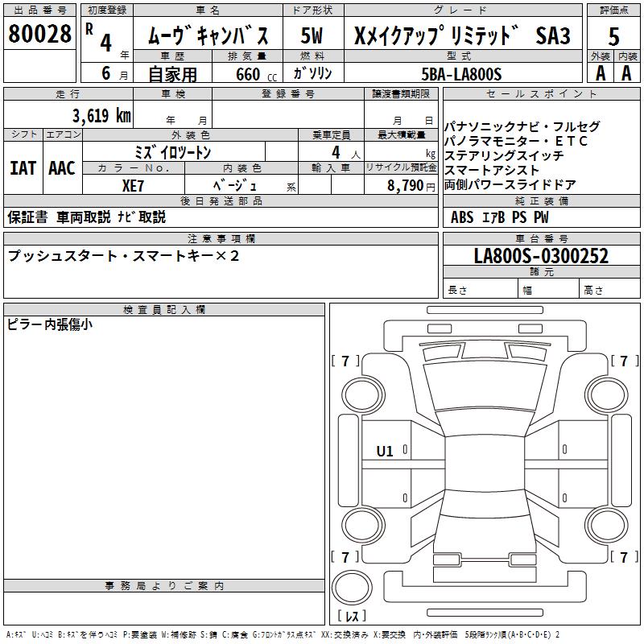644x644 pixels.
Task: Click the spare tire circle above レス
Action: pyautogui.click(x=352, y=588)
